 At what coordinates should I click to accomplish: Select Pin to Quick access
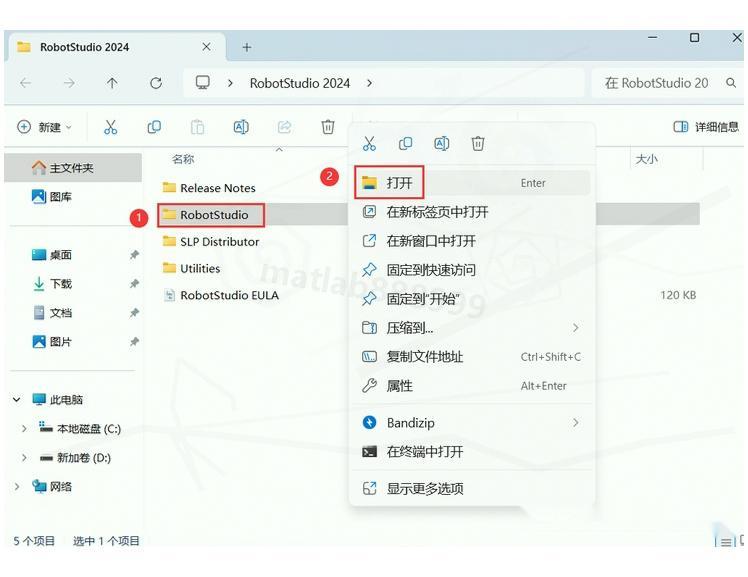pos(472,270)
